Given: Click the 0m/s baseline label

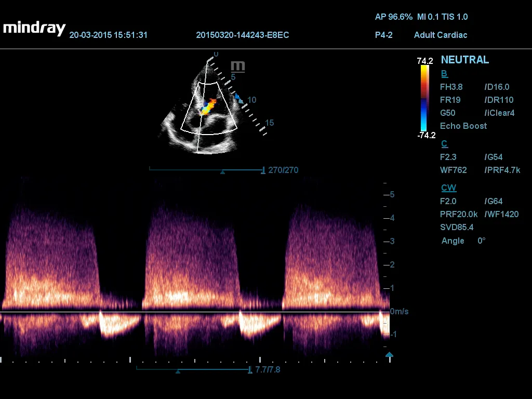Looking at the screenshot, I should [399, 311].
